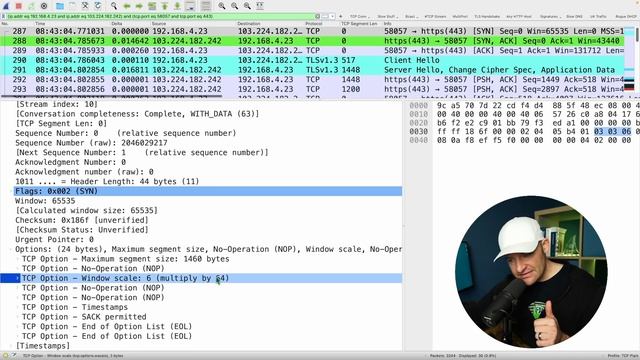Add a filter button with plus
The width and height of the screenshot is (640, 360).
pyautogui.click(x=340, y=16)
